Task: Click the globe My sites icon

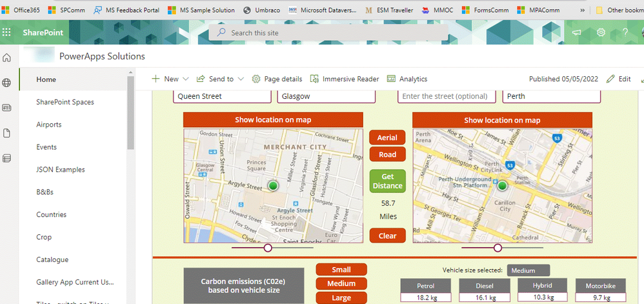Action: point(6,83)
